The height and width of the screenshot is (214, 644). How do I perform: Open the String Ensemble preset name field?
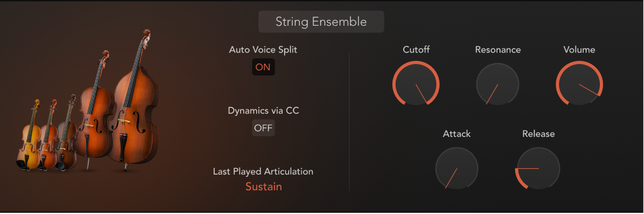(321, 22)
